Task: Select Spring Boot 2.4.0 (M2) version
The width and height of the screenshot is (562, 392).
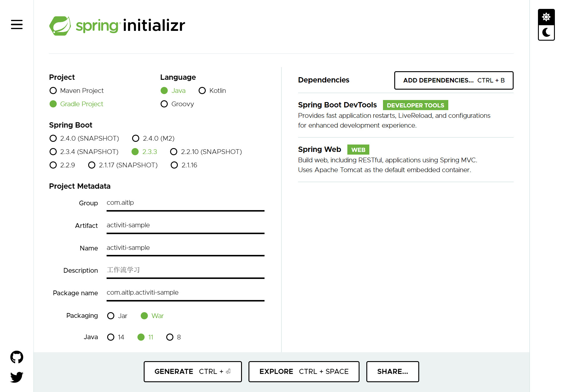Action: [x=136, y=138]
